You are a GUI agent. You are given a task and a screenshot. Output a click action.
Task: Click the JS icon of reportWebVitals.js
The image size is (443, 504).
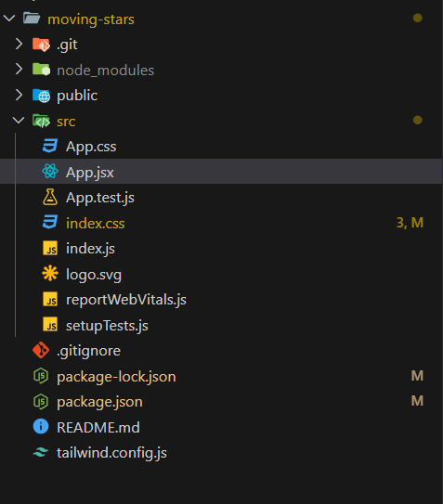point(50,299)
